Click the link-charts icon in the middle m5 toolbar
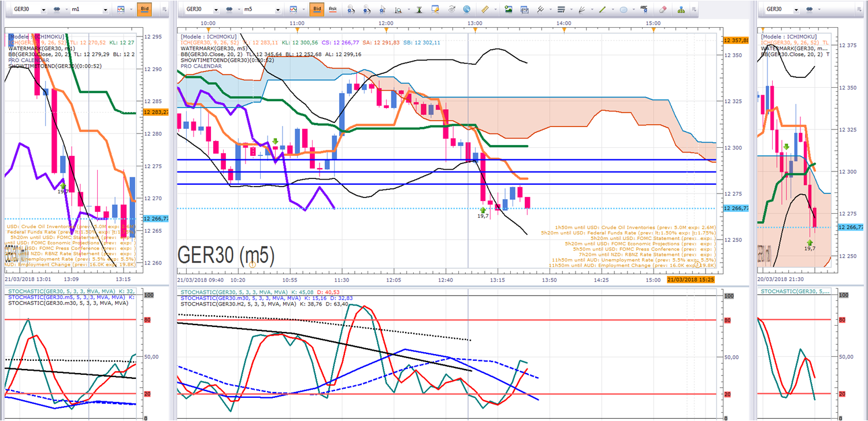This screenshot has width=868, height=421. click(x=231, y=10)
